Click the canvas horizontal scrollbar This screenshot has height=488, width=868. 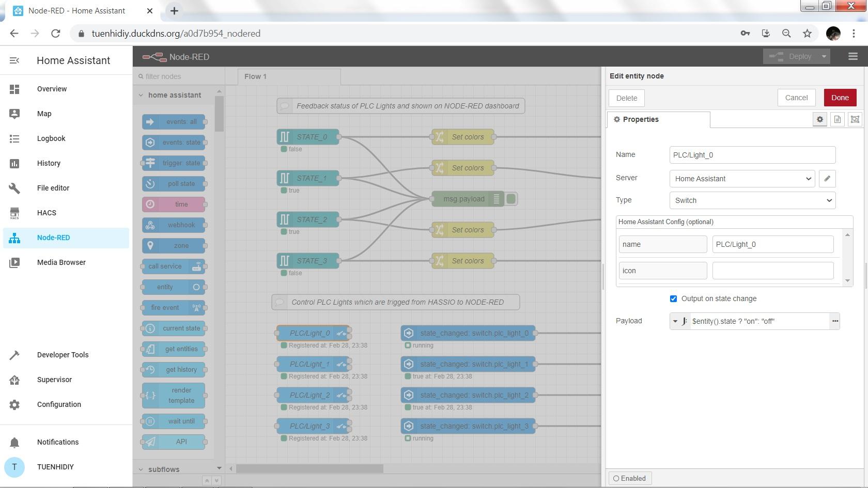[309, 469]
